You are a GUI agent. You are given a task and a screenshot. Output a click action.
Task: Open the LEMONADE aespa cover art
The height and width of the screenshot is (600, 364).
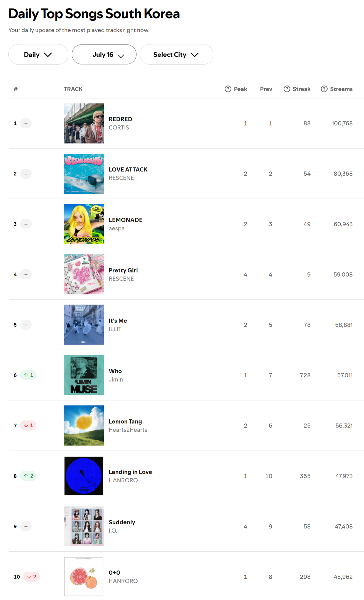(84, 224)
